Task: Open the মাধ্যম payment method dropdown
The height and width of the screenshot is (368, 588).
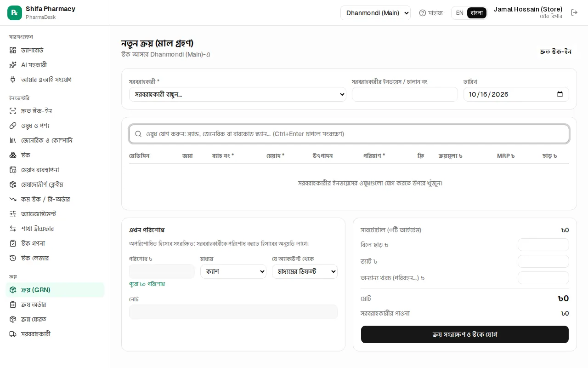Action: pyautogui.click(x=233, y=271)
